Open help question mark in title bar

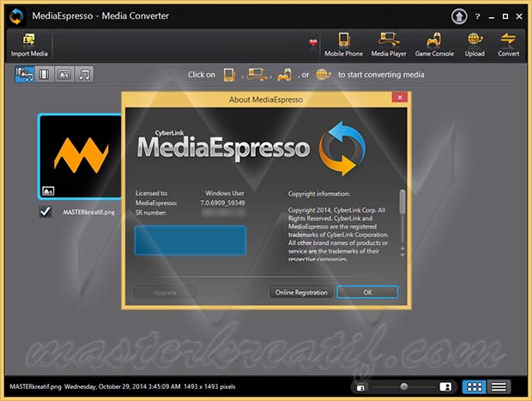point(478,16)
